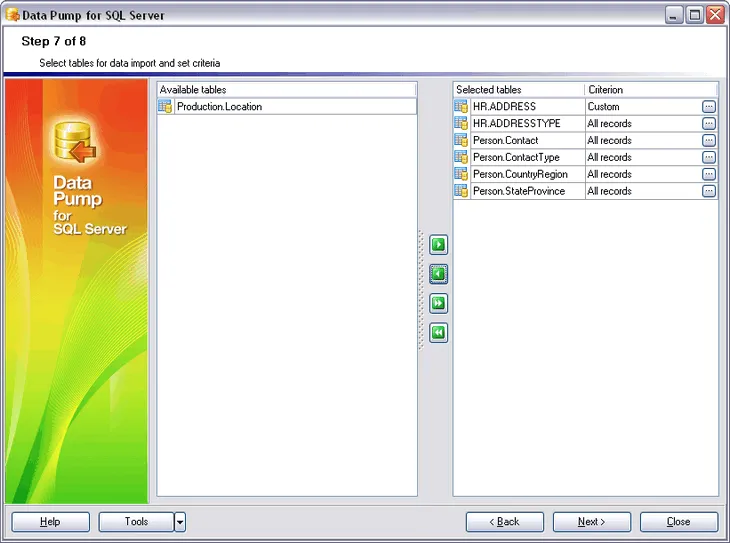Open criterion editor for Person.Contact row
Viewport: 730px width, 543px height.
coord(709,140)
